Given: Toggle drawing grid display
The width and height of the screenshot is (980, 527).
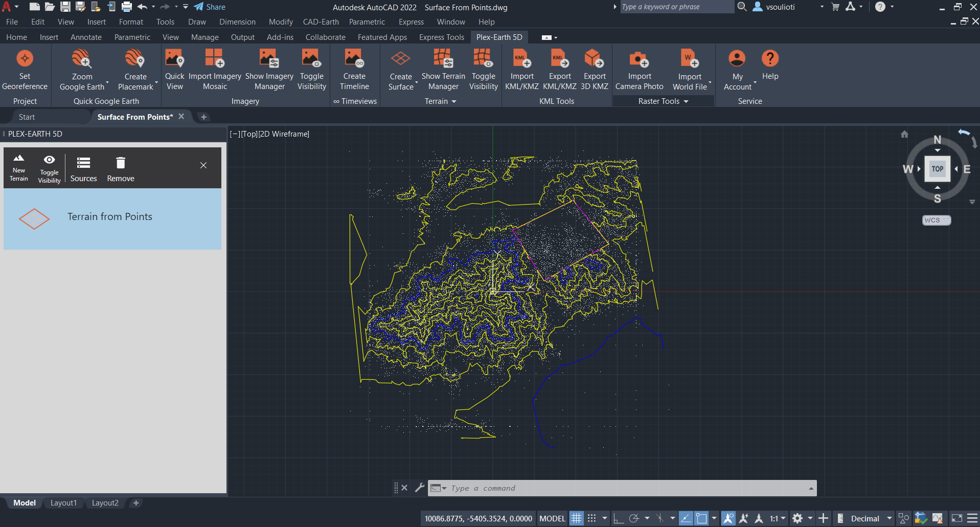Looking at the screenshot, I should pyautogui.click(x=576, y=518).
